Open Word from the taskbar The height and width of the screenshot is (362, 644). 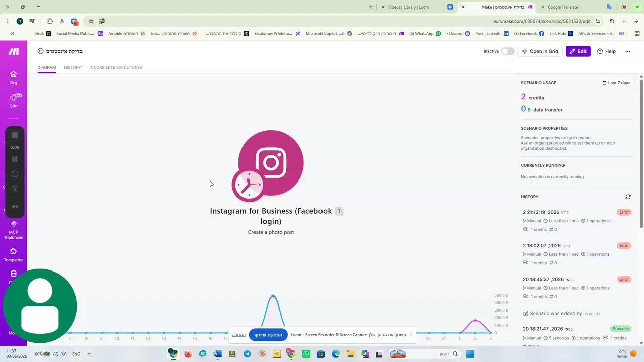(217, 354)
